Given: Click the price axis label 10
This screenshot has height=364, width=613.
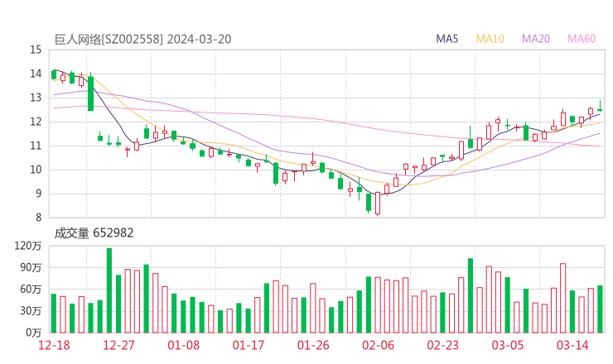Looking at the screenshot, I should [x=36, y=170].
